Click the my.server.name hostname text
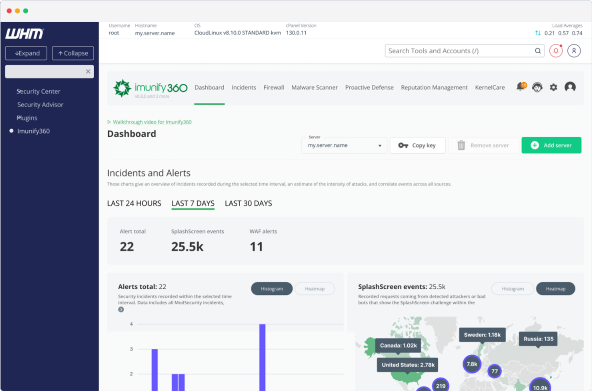 155,33
